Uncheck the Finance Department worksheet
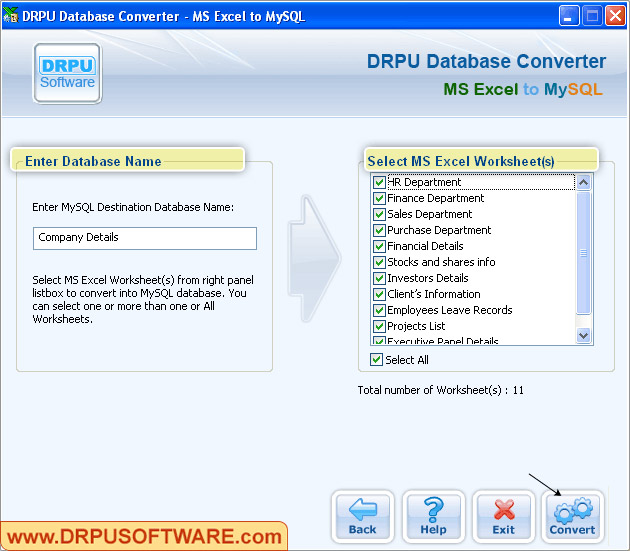630x551 pixels. 379,199
